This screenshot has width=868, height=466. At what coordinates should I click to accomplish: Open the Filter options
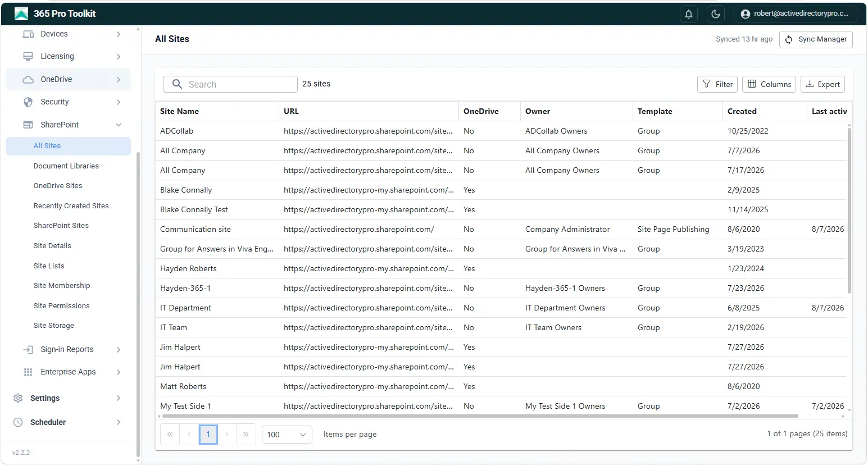pyautogui.click(x=717, y=84)
